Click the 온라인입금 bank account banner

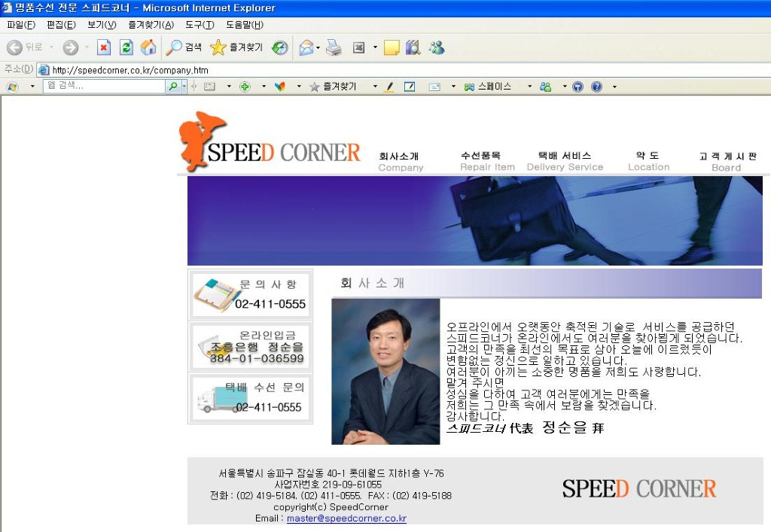coord(250,347)
